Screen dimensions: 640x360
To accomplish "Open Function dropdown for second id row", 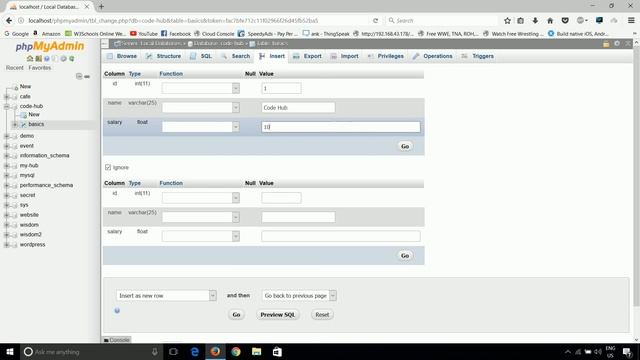I will point(200,198).
